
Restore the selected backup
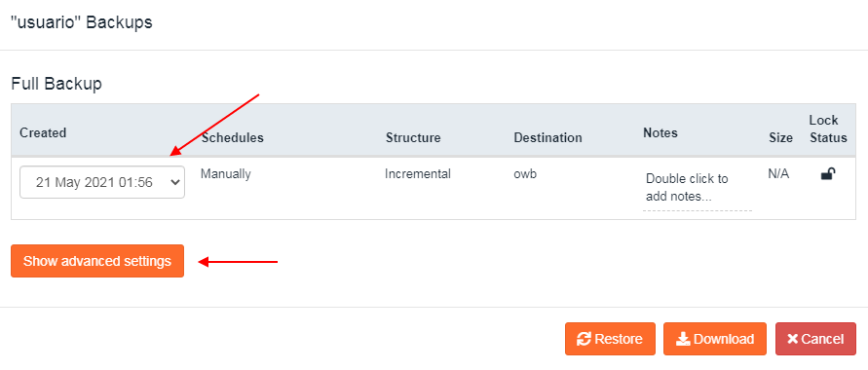[x=610, y=339]
